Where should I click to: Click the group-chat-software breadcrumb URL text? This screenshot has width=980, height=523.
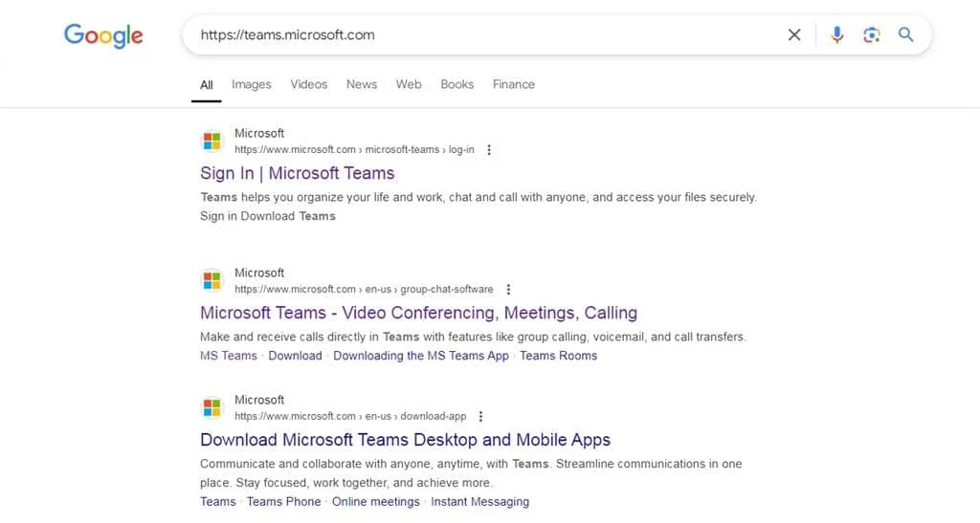pyautogui.click(x=364, y=290)
